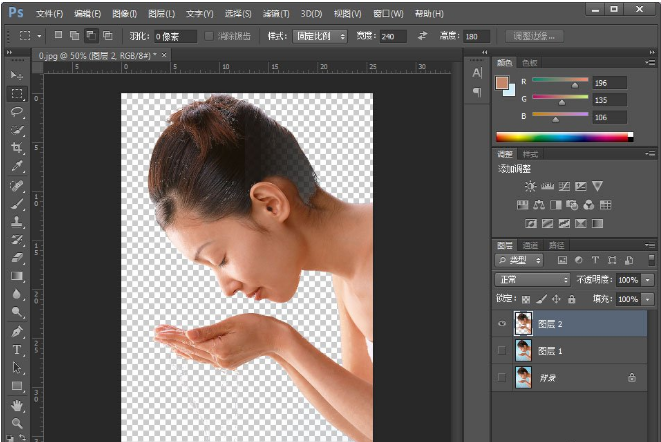Open the 样式 fixed ratio dropdown
Image resolution: width=661 pixels, height=442 pixels.
(x=320, y=36)
